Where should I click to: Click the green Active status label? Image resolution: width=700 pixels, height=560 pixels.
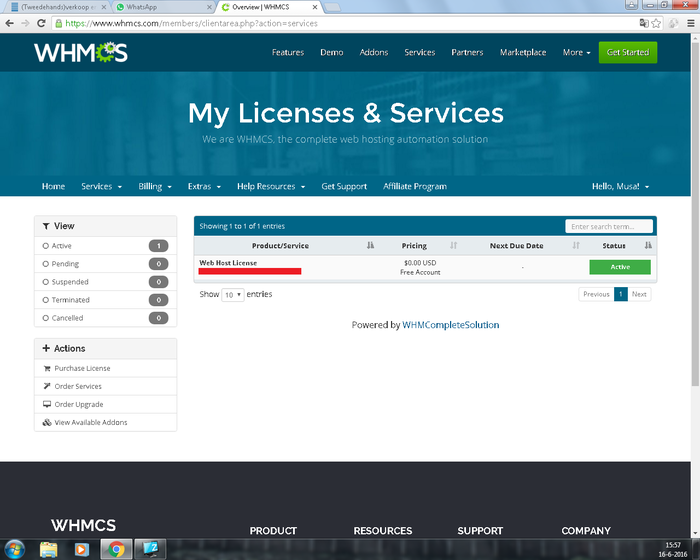[x=620, y=267]
